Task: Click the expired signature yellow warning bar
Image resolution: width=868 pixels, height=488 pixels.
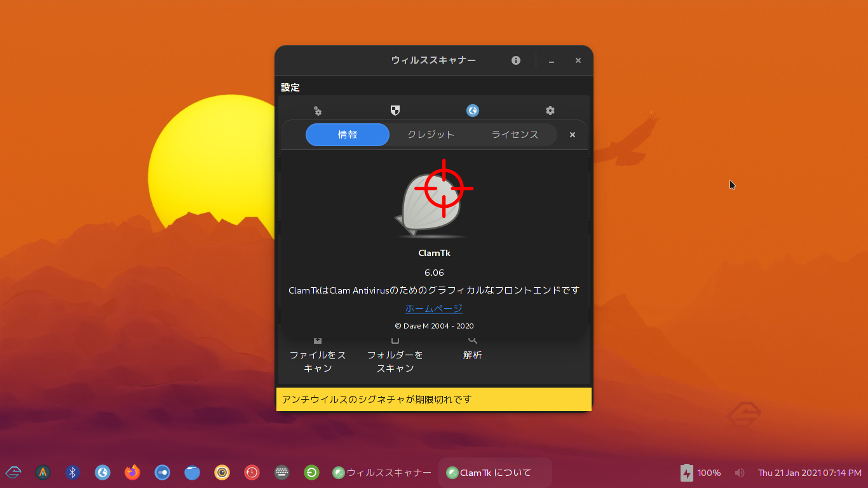Action: 434,399
